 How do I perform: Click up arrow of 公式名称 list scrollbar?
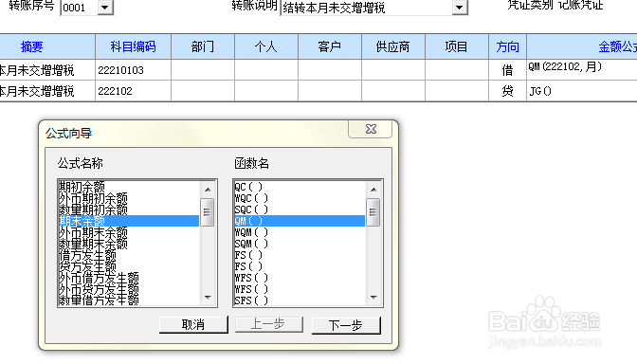[x=208, y=190]
